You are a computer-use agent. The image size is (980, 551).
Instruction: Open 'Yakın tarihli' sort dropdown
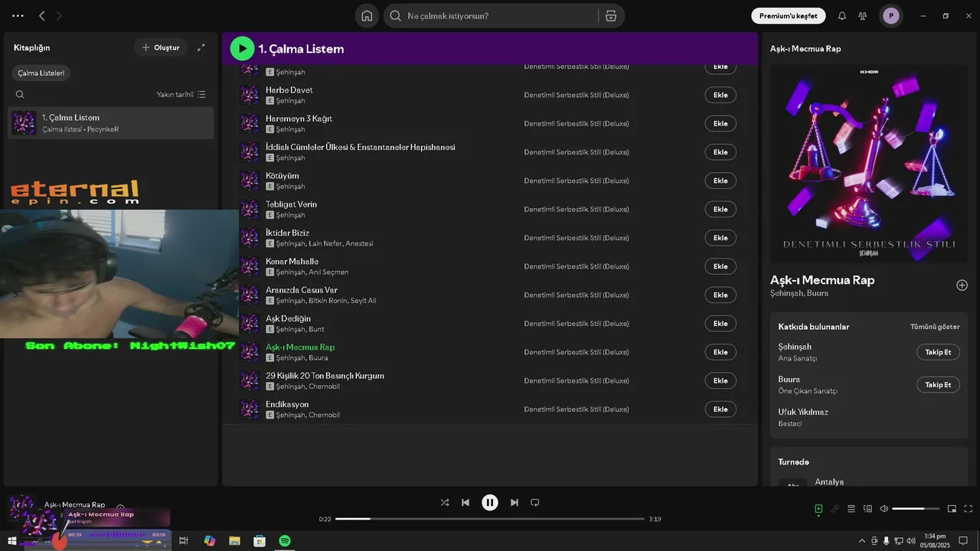click(x=181, y=94)
